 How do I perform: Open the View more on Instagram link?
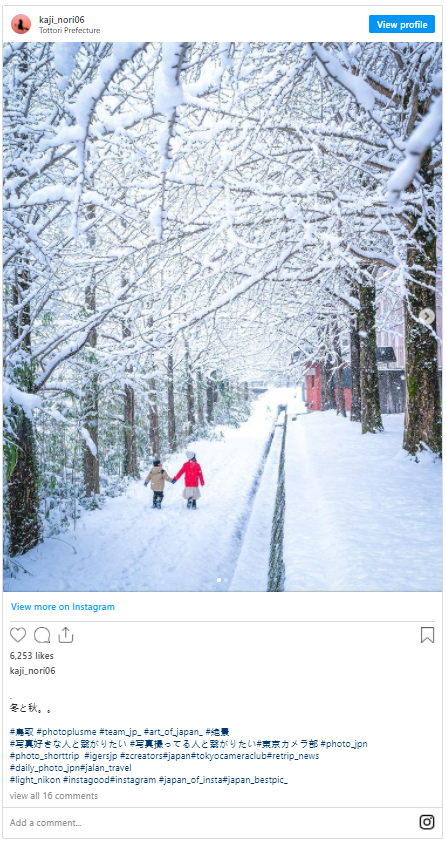pos(63,607)
